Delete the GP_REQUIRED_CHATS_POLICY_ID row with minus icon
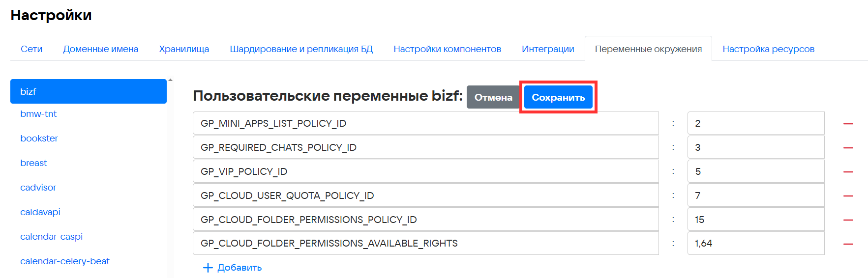The image size is (868, 278). click(848, 148)
